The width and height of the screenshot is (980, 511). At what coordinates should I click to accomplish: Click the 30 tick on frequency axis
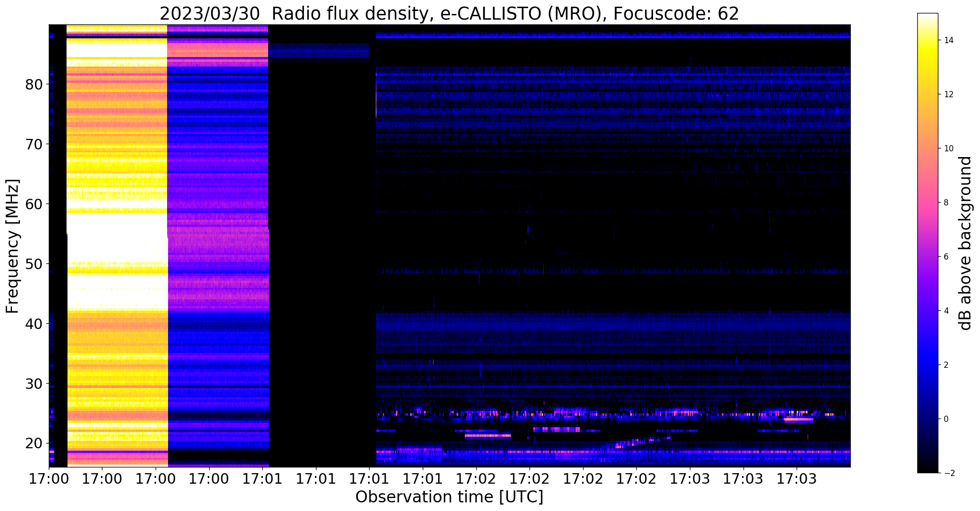34,384
